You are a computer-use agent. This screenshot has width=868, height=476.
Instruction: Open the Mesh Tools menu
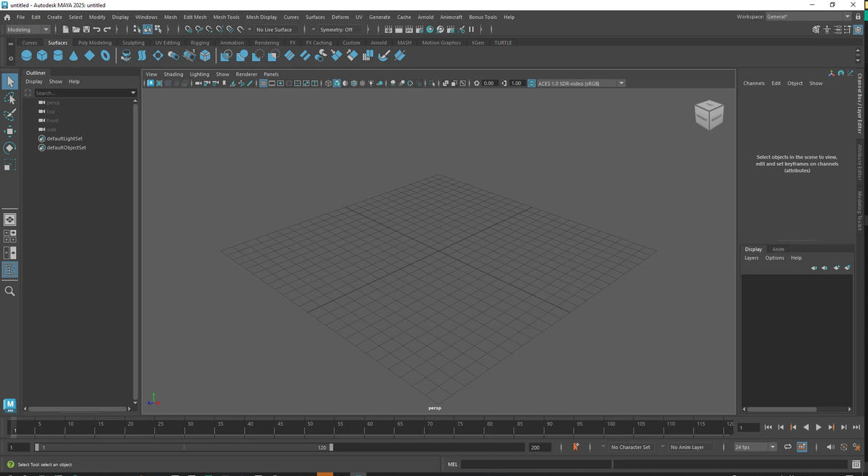point(226,17)
